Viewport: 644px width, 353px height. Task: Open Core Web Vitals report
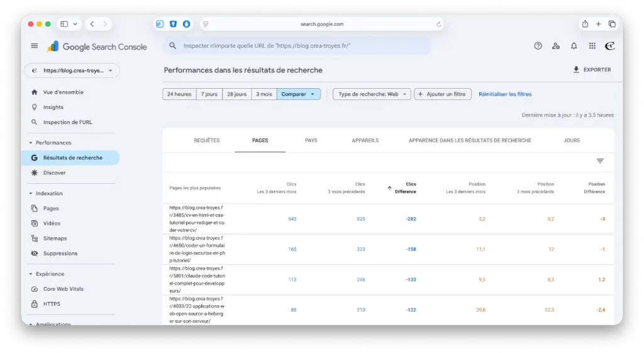(63, 289)
